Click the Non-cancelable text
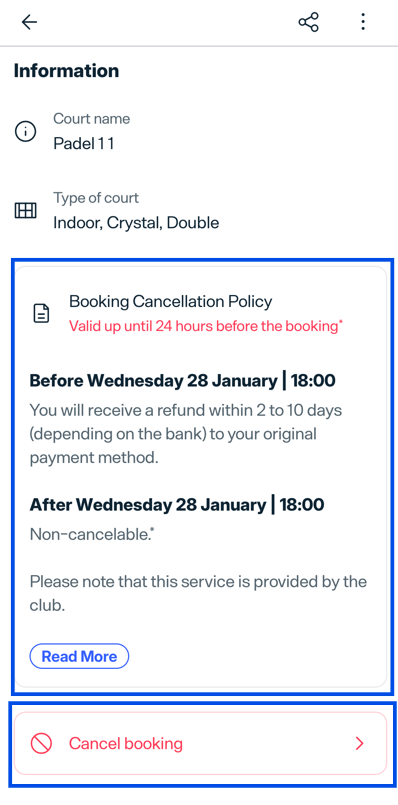Viewport: 398px width, 805px height. coord(92,534)
